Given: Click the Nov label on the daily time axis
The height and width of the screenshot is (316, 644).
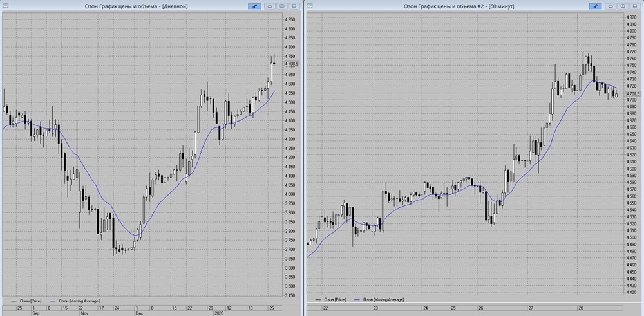Looking at the screenshot, I should [x=83, y=313].
